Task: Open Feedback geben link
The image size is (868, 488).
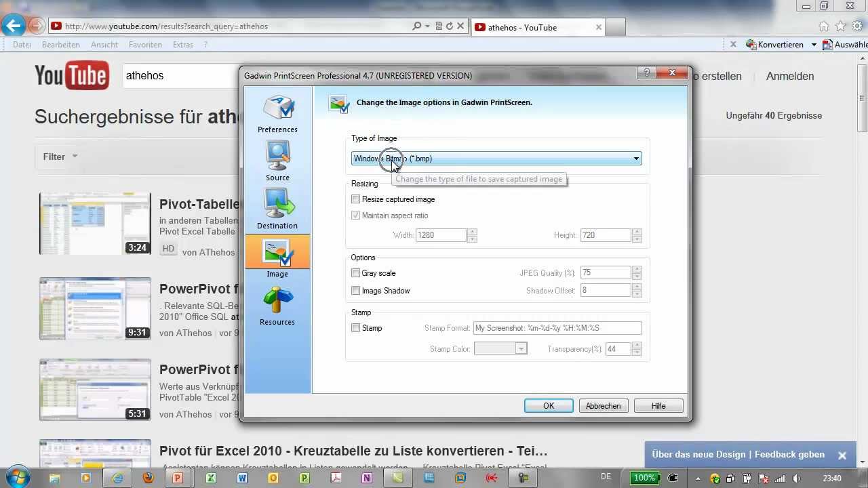Action: point(789,455)
